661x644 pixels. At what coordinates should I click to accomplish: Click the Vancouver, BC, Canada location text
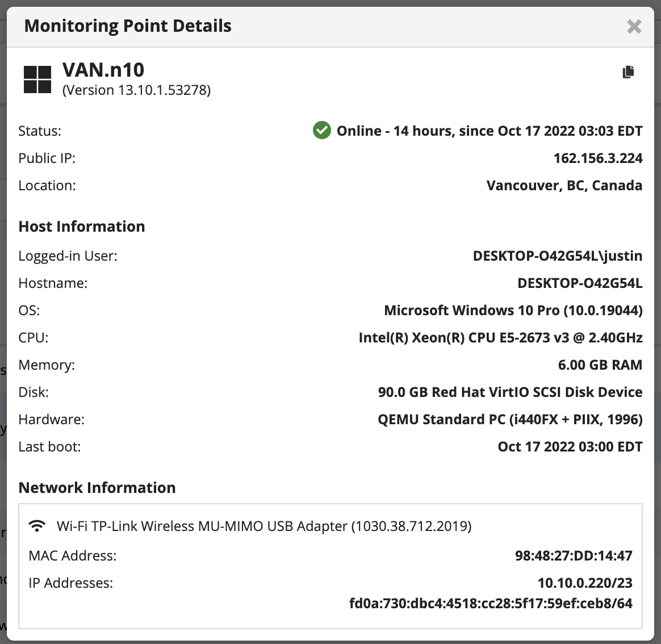pos(564,185)
